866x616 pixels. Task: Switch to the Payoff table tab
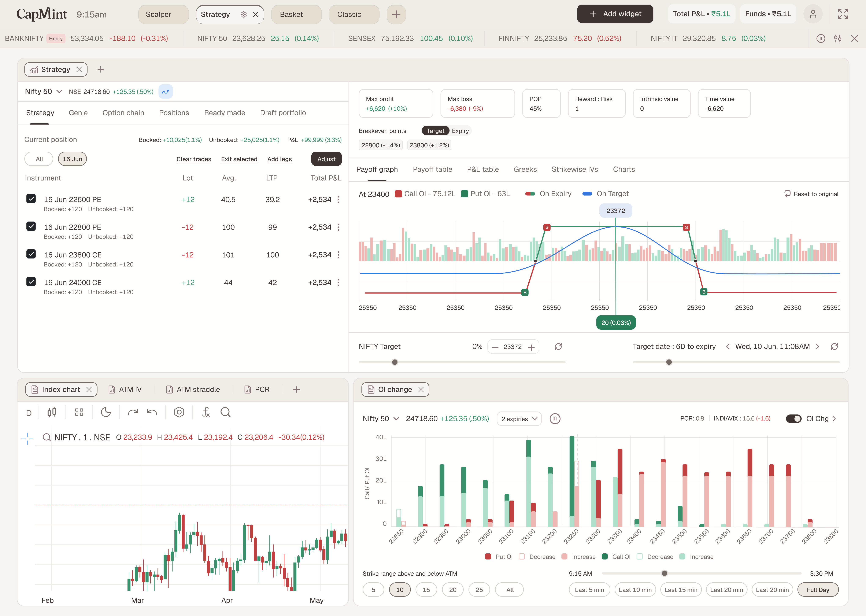pyautogui.click(x=432, y=169)
